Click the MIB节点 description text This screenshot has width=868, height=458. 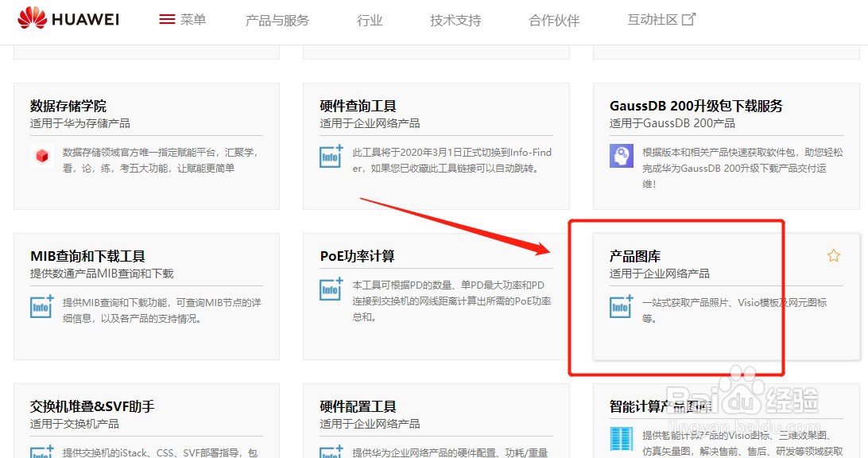tap(161, 310)
